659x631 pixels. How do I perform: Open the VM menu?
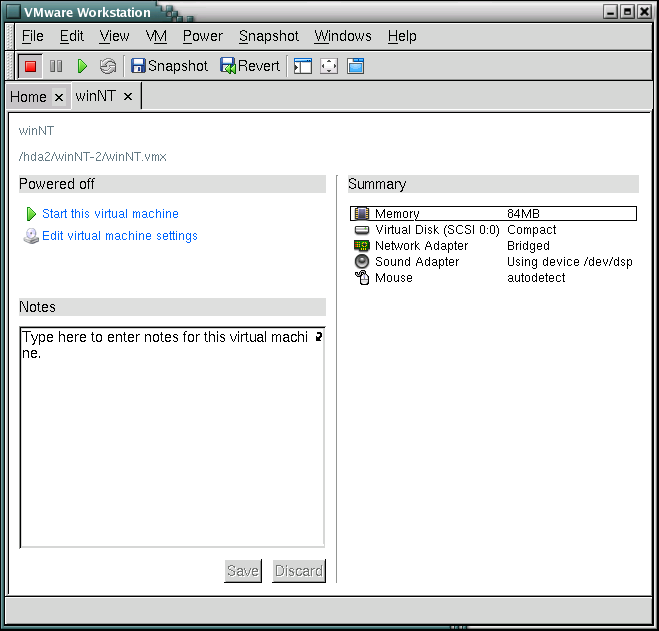(x=156, y=36)
